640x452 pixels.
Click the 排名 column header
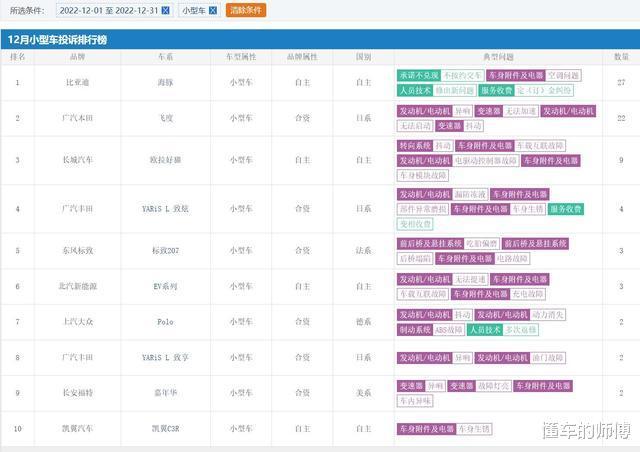pos(18,57)
